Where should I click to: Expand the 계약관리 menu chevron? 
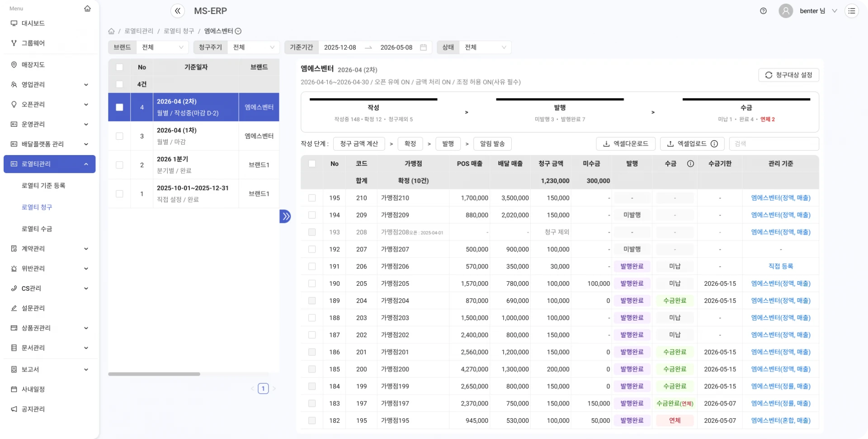coord(86,249)
